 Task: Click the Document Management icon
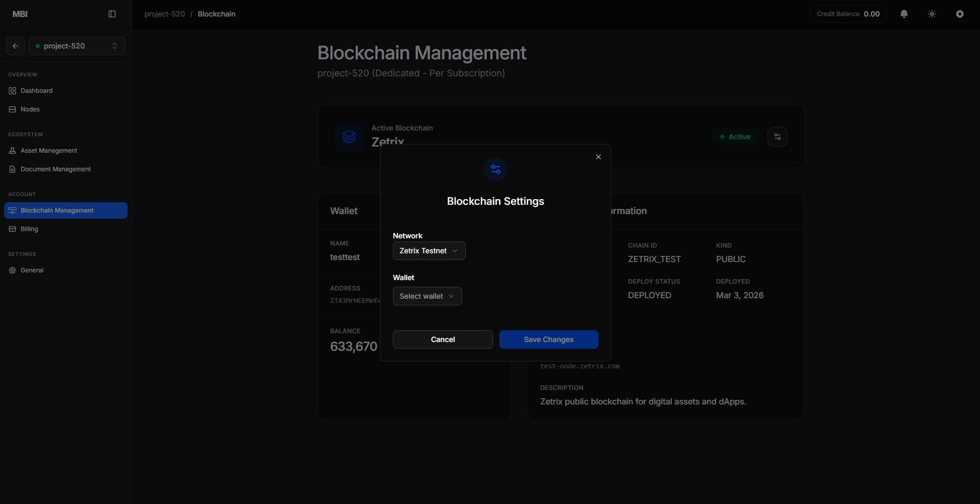(11, 169)
